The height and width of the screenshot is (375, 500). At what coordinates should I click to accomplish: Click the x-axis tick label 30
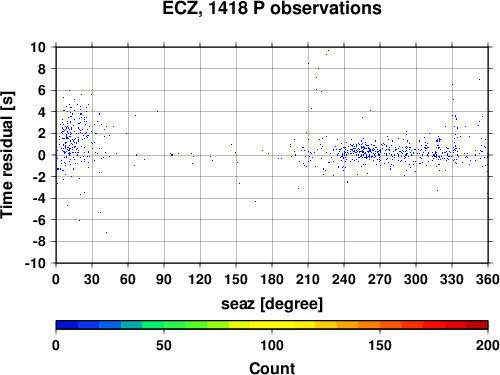(92, 279)
